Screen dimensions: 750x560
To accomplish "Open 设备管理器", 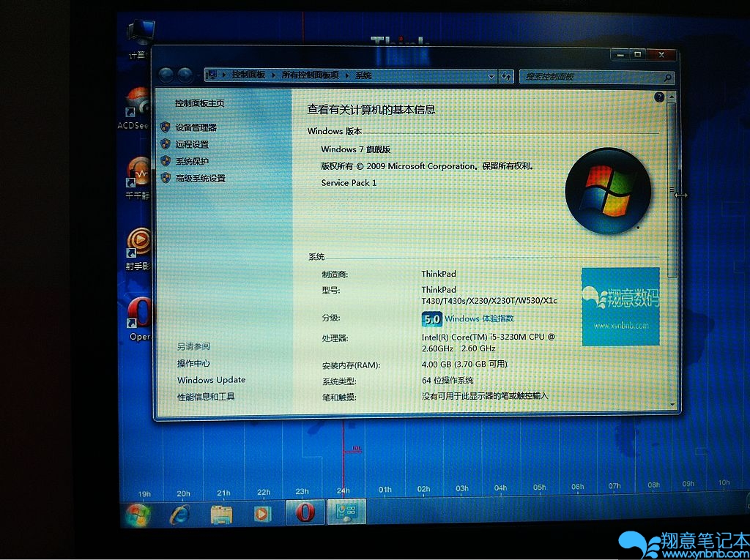I will pyautogui.click(x=196, y=127).
